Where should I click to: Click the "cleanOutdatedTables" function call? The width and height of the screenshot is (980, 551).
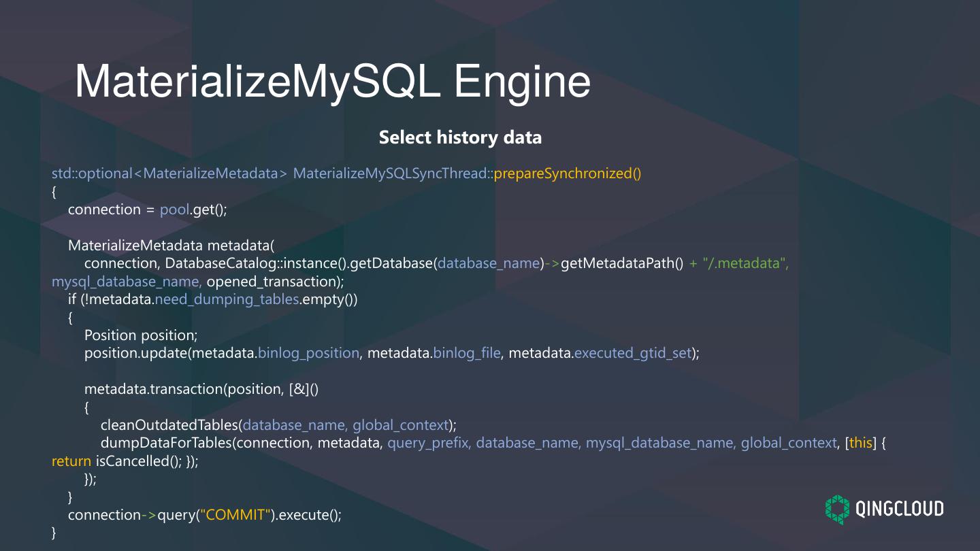click(169, 425)
